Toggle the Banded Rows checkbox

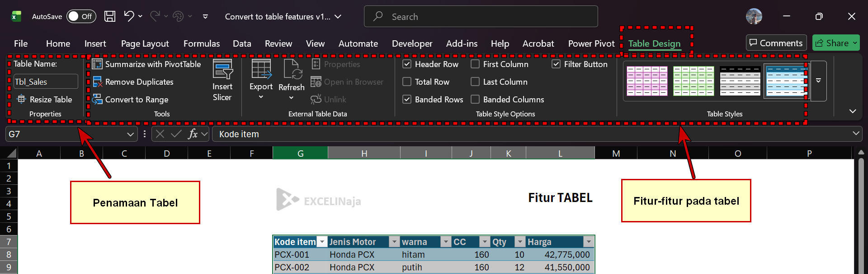click(x=407, y=100)
